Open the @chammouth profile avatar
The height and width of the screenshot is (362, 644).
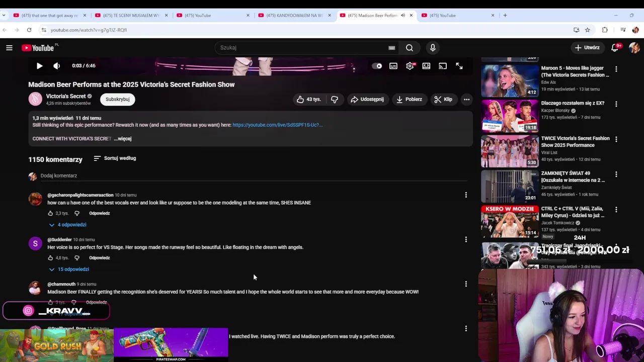point(35,288)
